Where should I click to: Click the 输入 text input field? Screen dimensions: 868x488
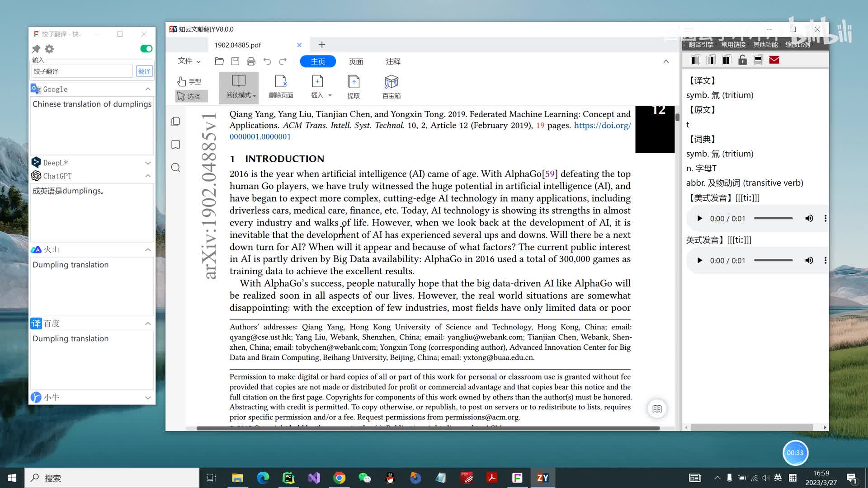pyautogui.click(x=82, y=71)
